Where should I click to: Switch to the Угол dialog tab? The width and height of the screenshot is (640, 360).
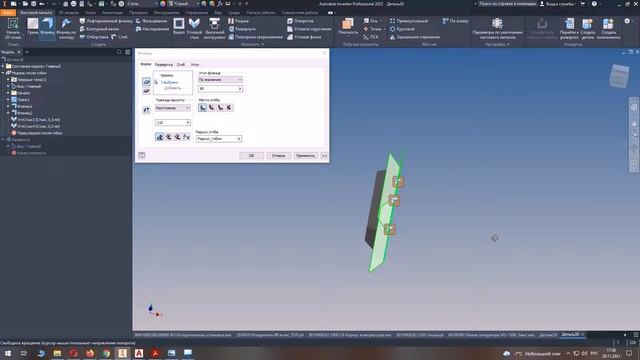(195, 64)
